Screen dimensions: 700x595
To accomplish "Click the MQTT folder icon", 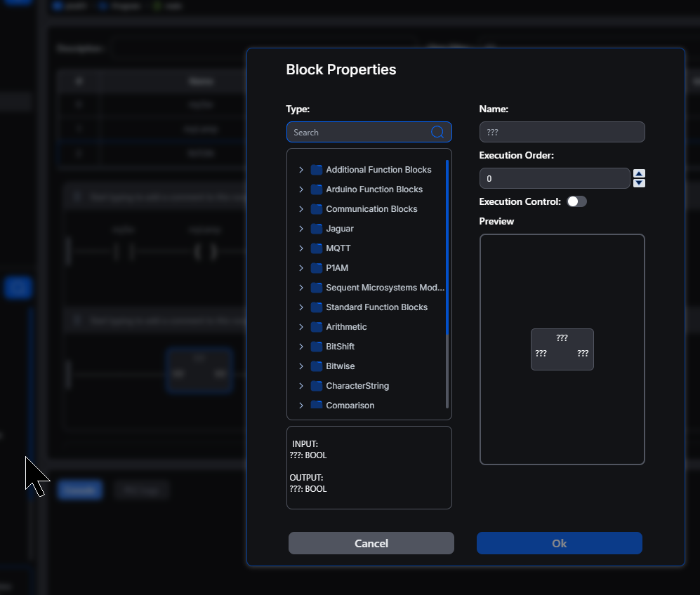I will pos(317,248).
